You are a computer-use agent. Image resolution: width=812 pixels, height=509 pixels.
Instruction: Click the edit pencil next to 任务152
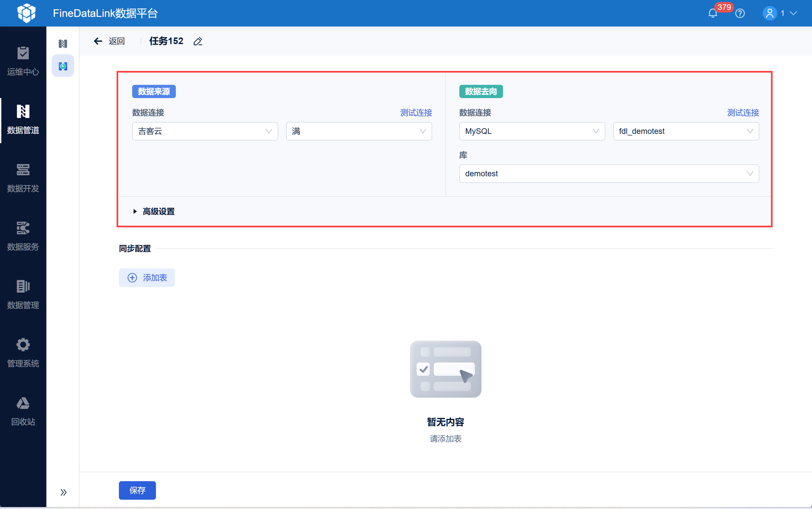[198, 41]
